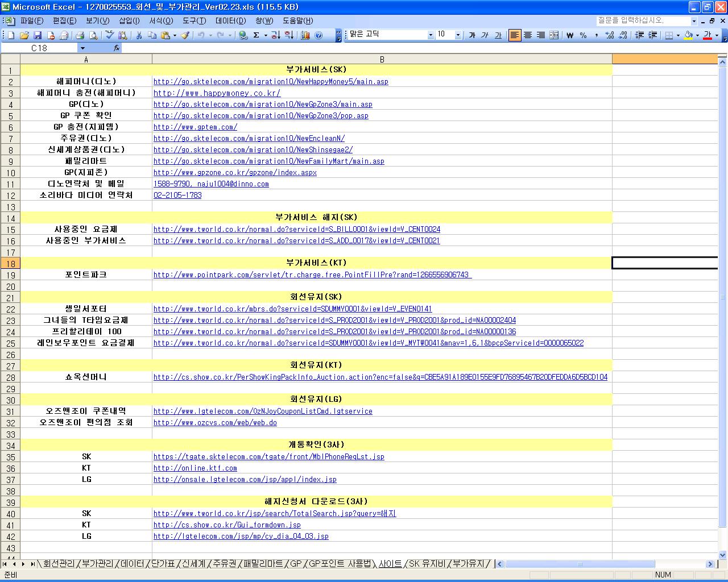The image size is (728, 582).
Task: Launch the Chart Wizard icon
Action: coord(305,35)
